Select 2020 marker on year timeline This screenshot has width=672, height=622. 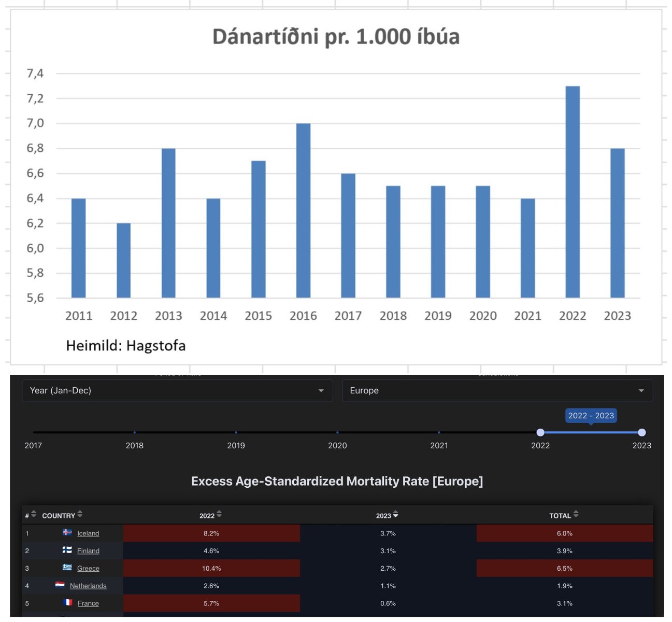click(x=337, y=432)
